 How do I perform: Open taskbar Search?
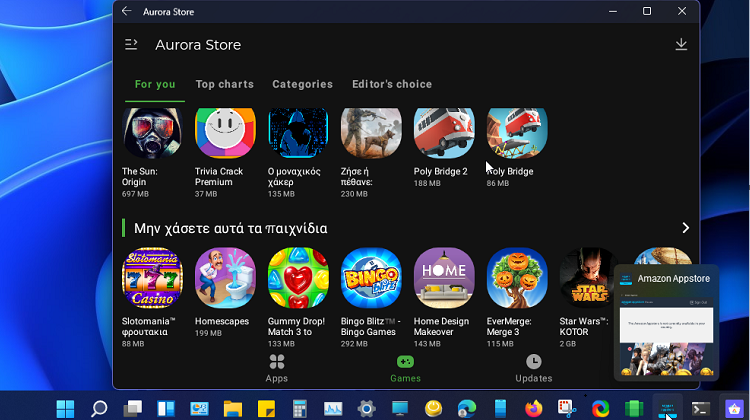click(99, 409)
